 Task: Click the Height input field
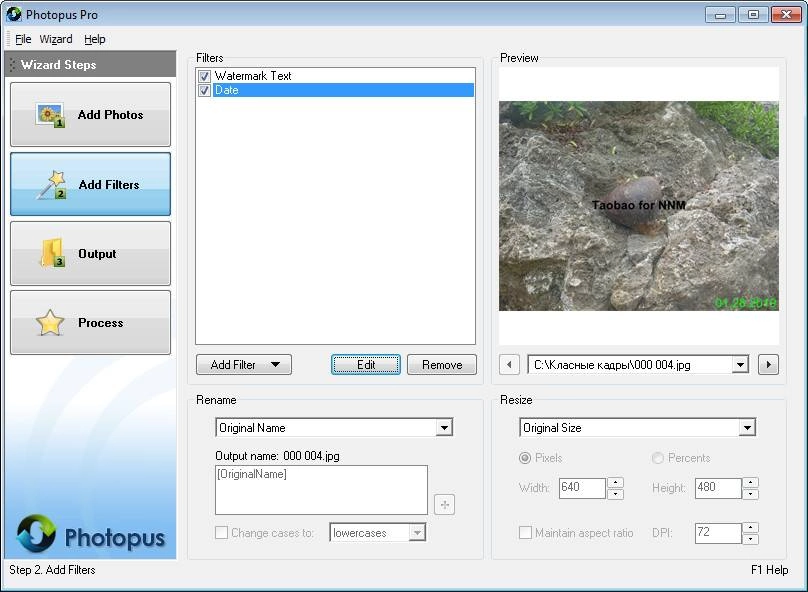click(x=718, y=488)
